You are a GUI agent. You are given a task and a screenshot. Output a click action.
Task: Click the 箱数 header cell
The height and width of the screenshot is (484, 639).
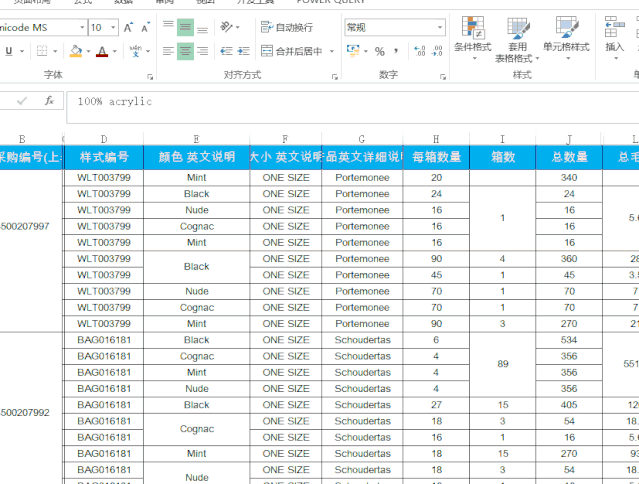click(502, 157)
